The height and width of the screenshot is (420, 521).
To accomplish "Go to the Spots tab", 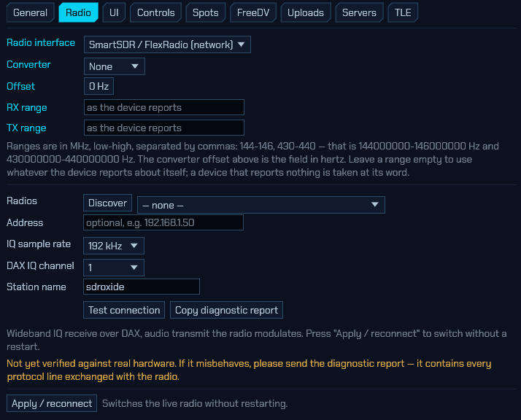I will (205, 12).
